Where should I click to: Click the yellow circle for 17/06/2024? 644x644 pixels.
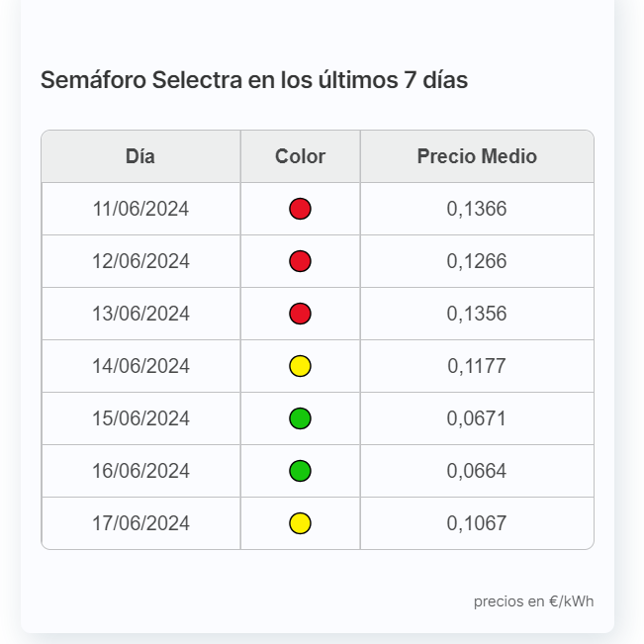pos(300,523)
